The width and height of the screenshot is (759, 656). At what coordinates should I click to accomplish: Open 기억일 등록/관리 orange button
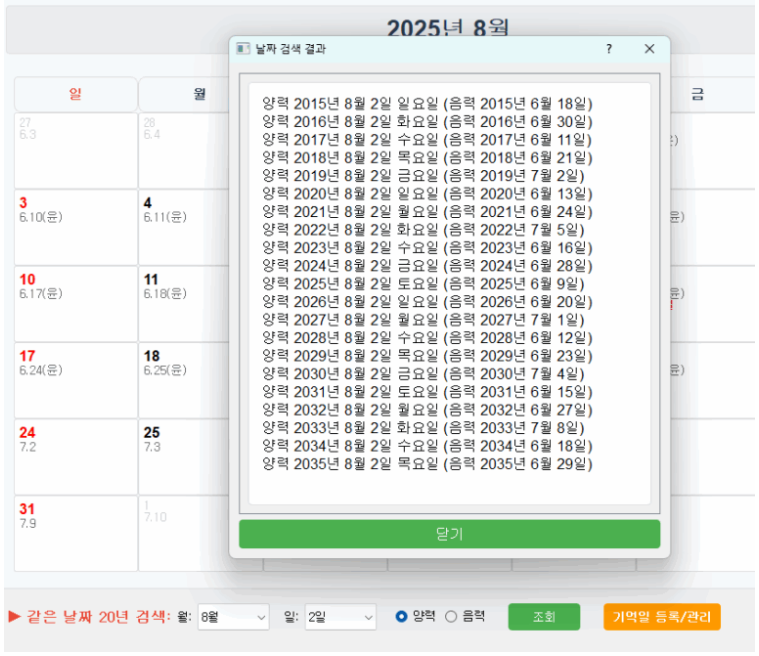[x=661, y=617]
